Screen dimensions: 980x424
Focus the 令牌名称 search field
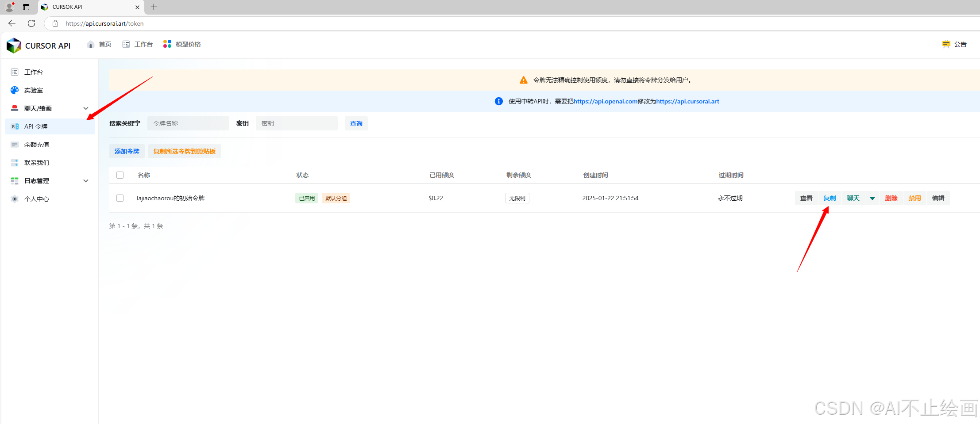point(189,123)
